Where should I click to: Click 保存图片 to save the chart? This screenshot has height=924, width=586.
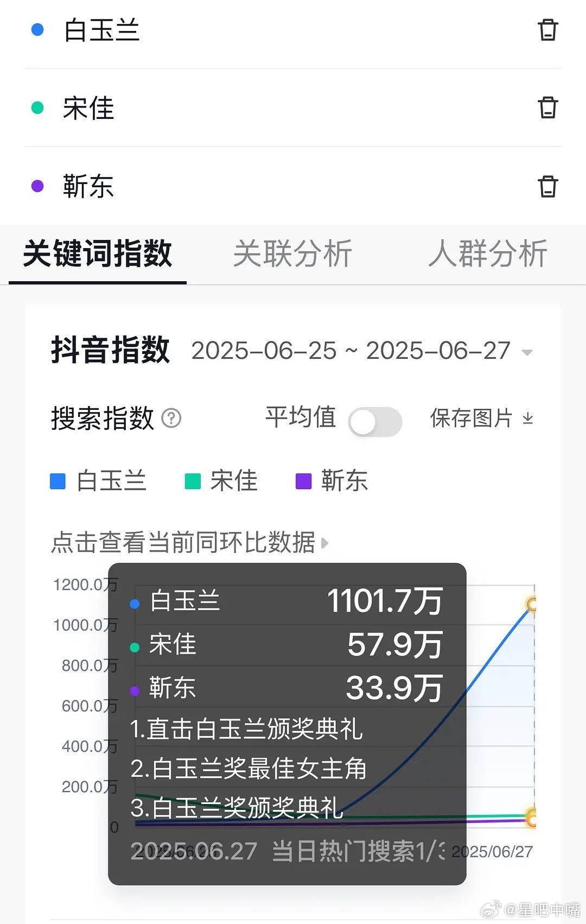[471, 418]
